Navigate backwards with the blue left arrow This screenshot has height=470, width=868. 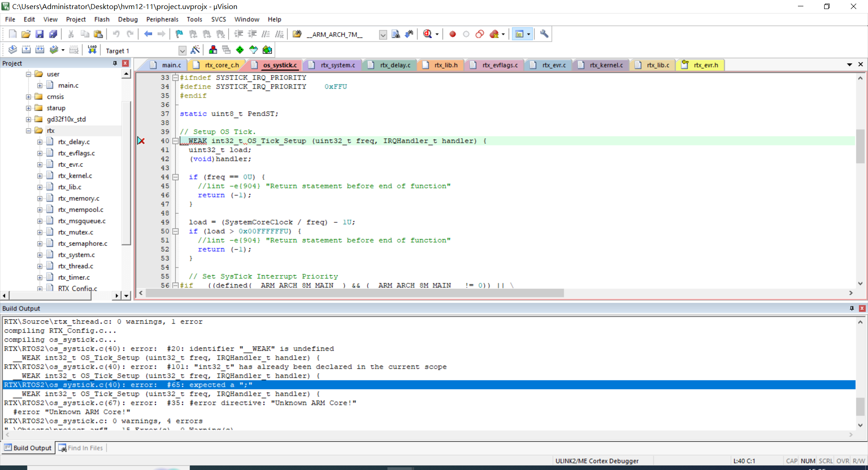[x=148, y=34]
